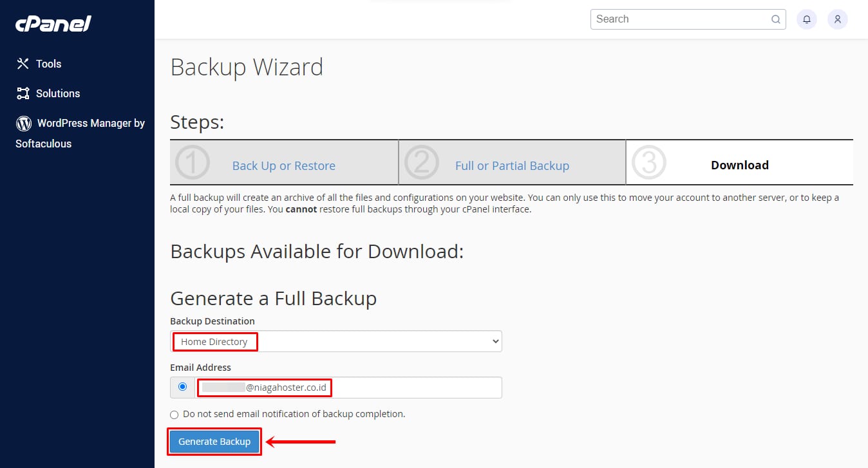Go to Full or Partial Backup step
868x468 pixels.
pyautogui.click(x=512, y=166)
